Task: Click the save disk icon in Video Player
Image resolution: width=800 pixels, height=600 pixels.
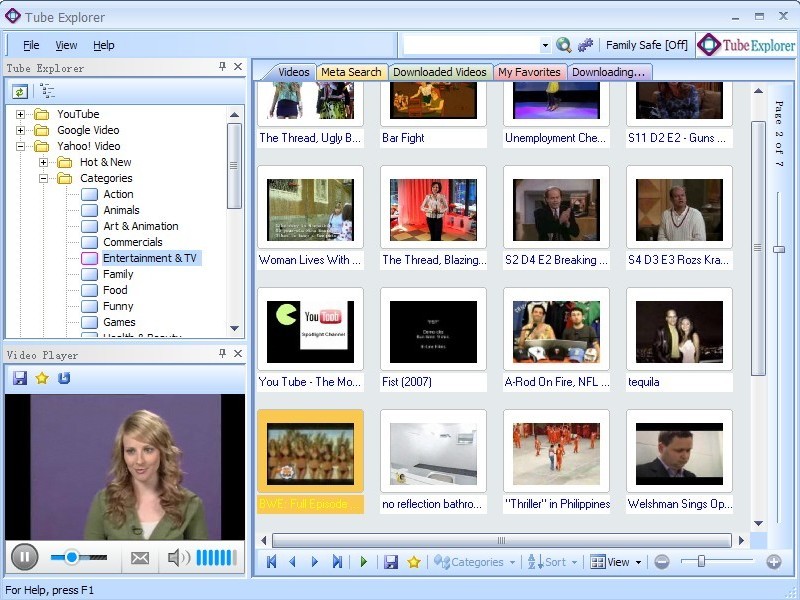Action: 20,378
